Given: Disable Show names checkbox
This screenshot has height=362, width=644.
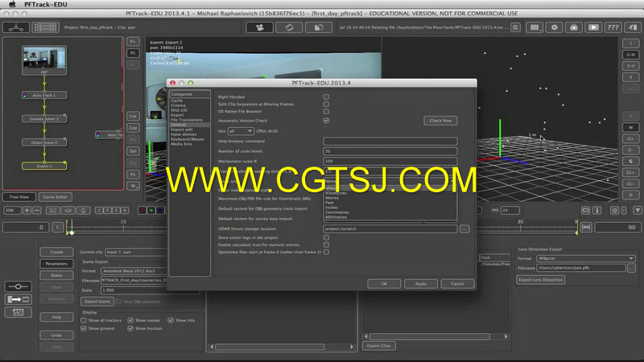Looking at the screenshot, I should point(130,320).
